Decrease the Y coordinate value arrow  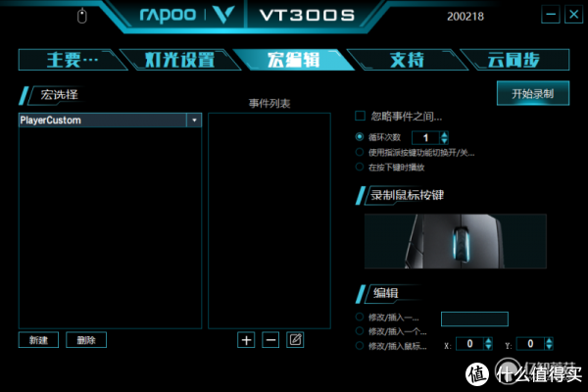549,347
